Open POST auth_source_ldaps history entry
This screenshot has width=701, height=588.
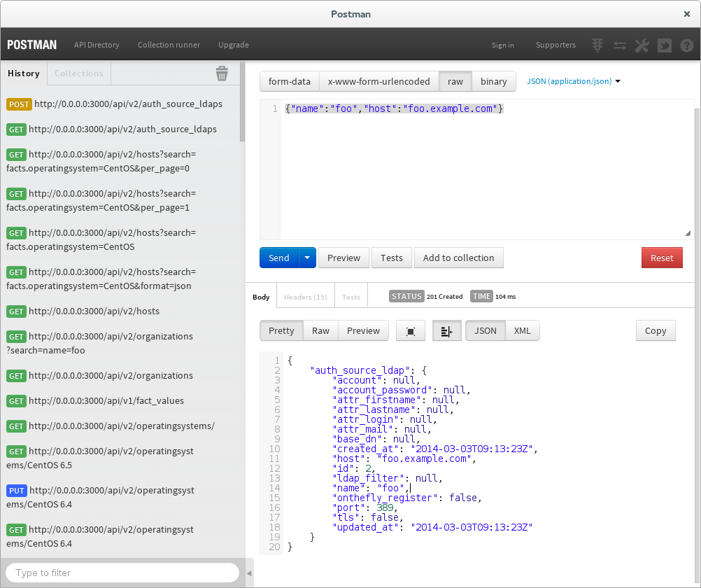click(x=115, y=104)
